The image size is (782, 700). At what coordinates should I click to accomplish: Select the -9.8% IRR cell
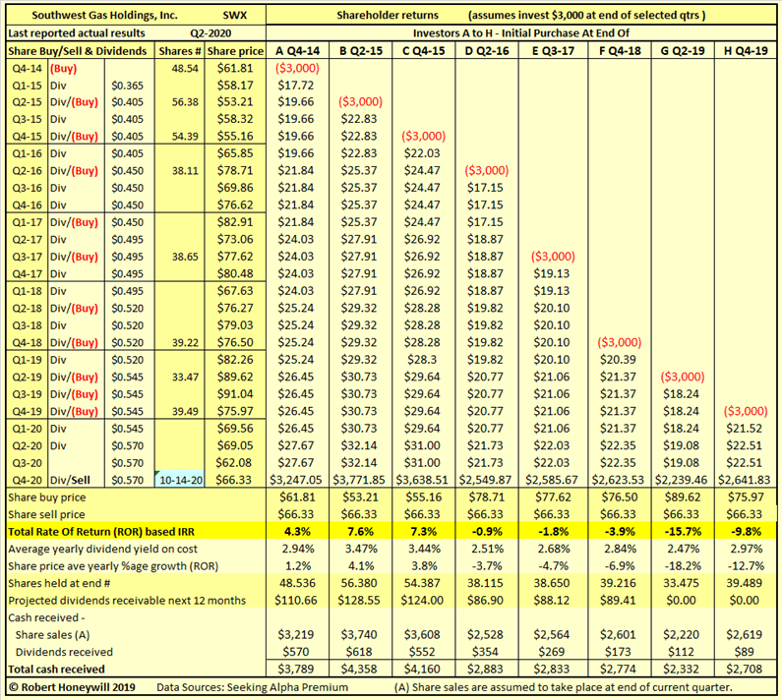click(x=747, y=532)
